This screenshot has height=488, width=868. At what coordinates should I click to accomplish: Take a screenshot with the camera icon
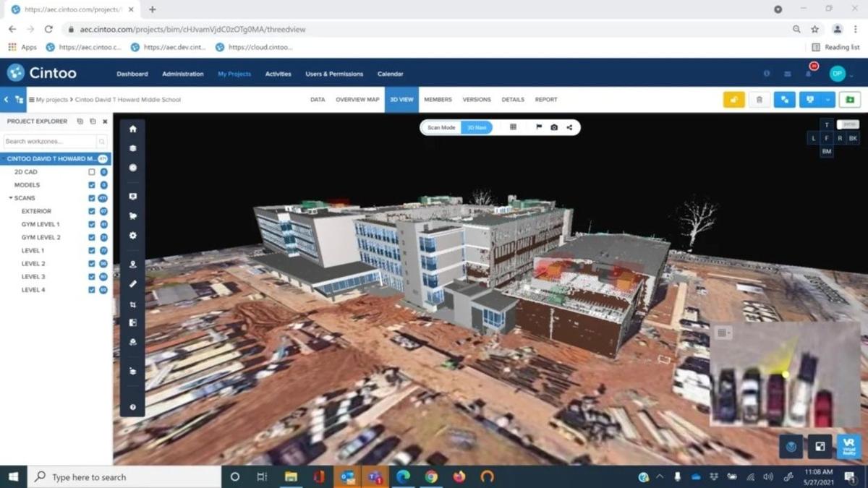coord(554,127)
